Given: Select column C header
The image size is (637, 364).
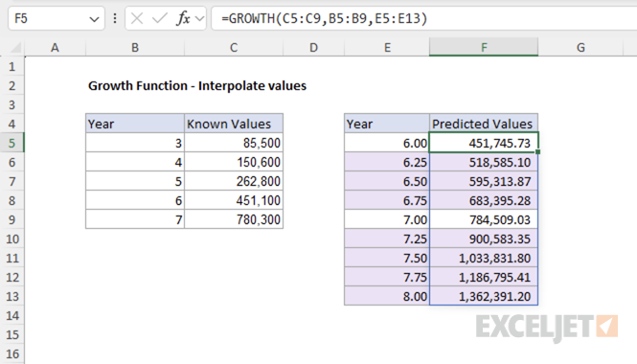Looking at the screenshot, I should (234, 48).
